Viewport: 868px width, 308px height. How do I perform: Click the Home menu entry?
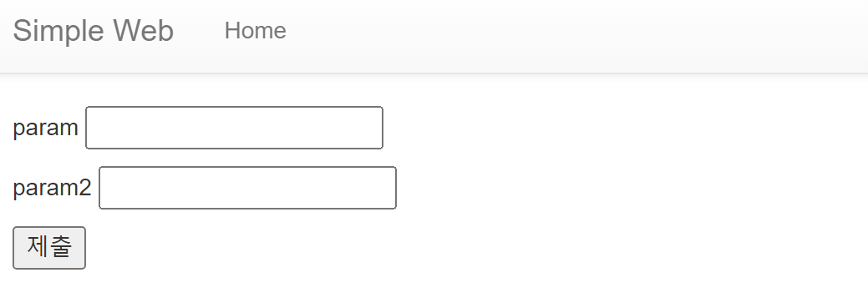coord(255,30)
